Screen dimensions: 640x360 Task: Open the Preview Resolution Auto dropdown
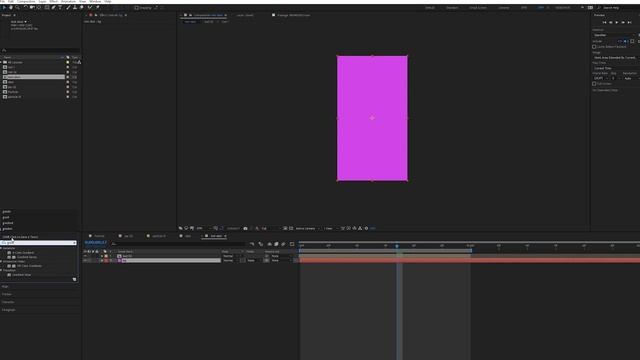[631, 78]
